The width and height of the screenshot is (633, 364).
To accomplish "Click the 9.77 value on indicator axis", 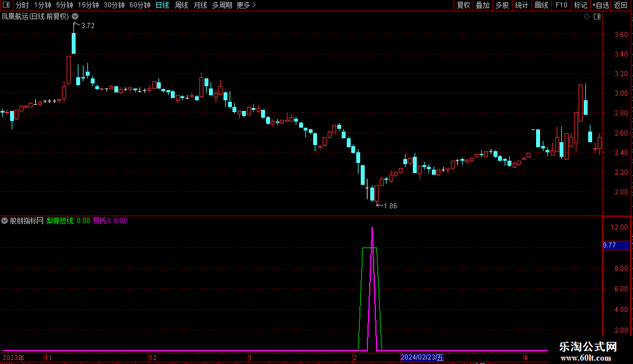I will pos(609,245).
